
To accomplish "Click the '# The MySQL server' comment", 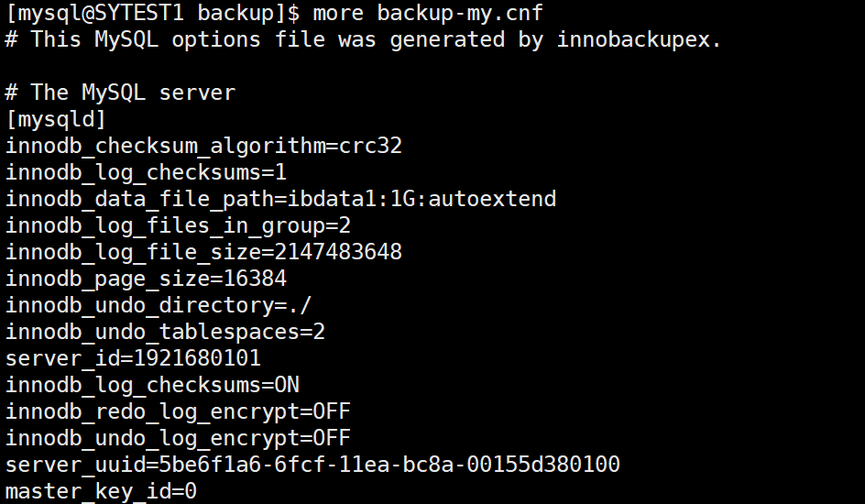I will pos(120,92).
